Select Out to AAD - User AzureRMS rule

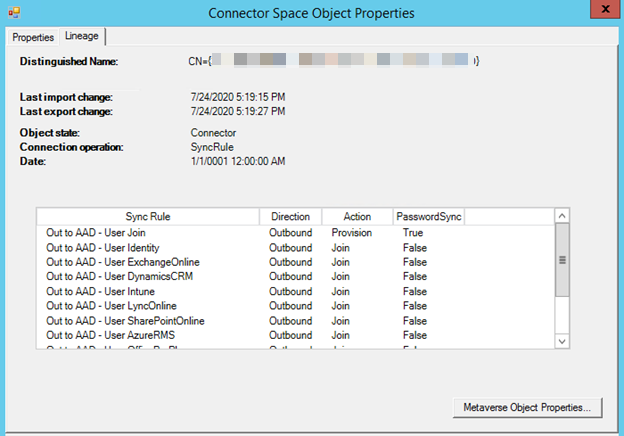pyautogui.click(x=295, y=335)
